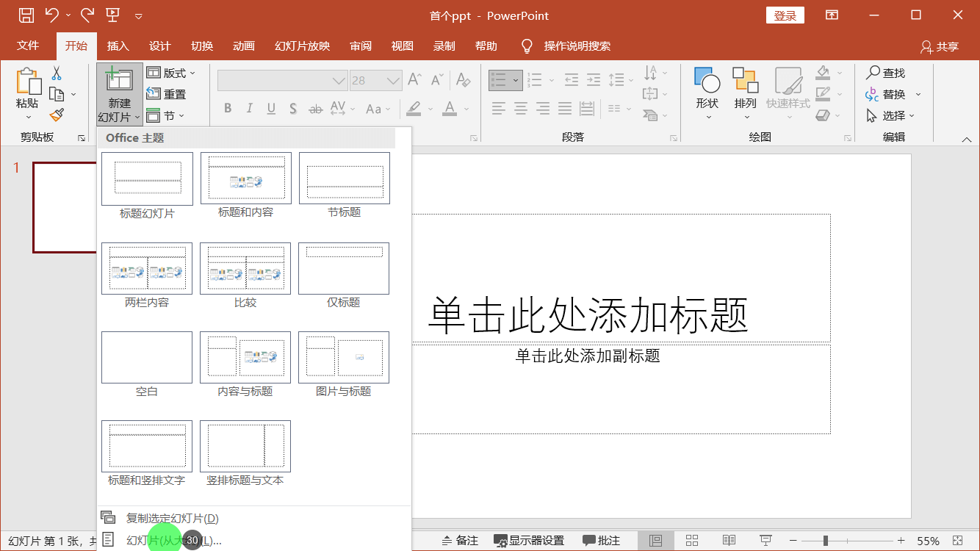Clear all formatting eraser icon

click(463, 80)
